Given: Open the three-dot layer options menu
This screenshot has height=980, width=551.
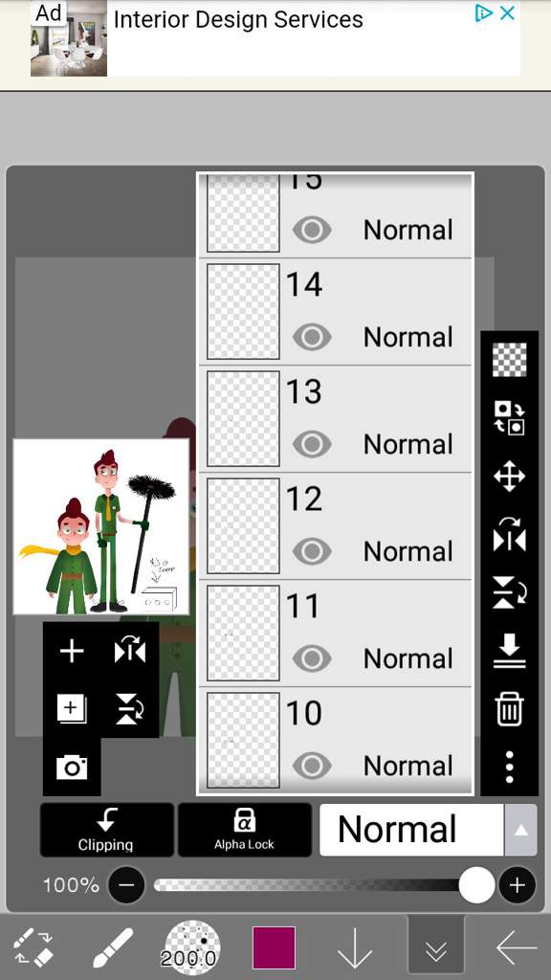Looking at the screenshot, I should 509,767.
